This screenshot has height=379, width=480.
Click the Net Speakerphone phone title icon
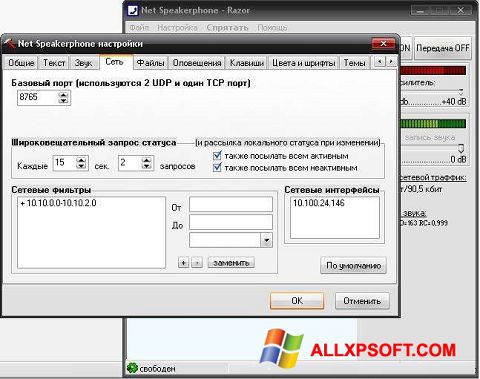coord(133,10)
